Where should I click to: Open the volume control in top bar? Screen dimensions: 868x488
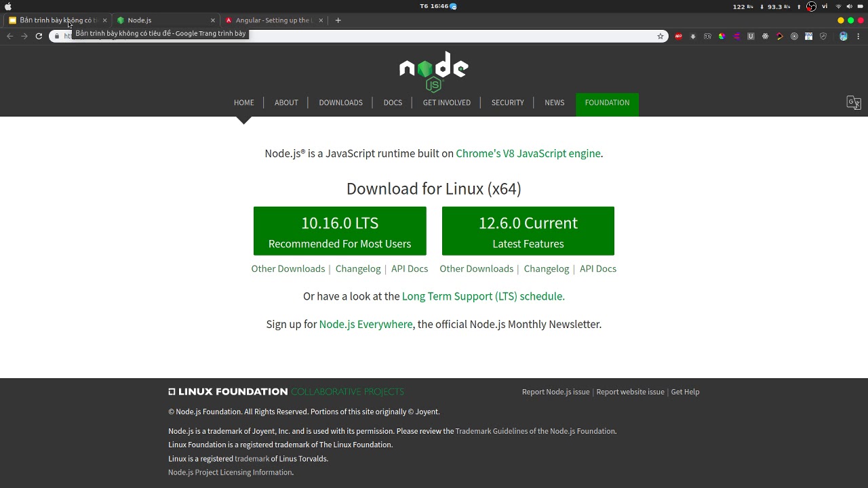849,6
